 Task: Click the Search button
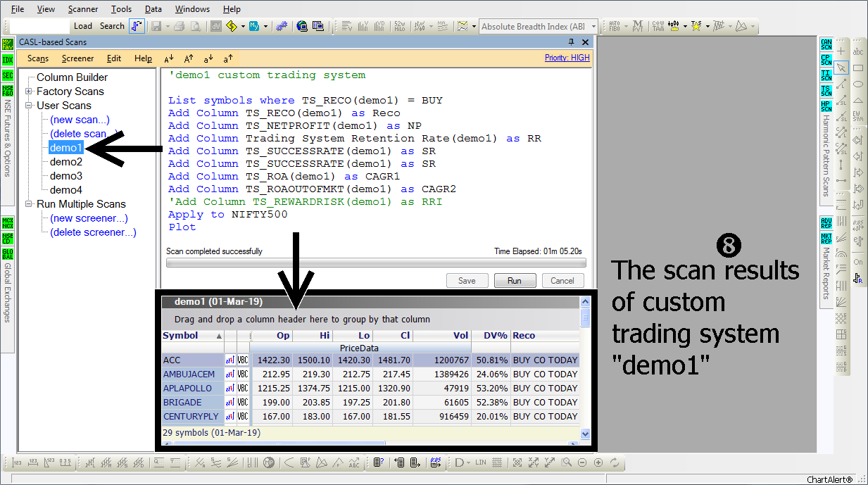click(x=112, y=26)
